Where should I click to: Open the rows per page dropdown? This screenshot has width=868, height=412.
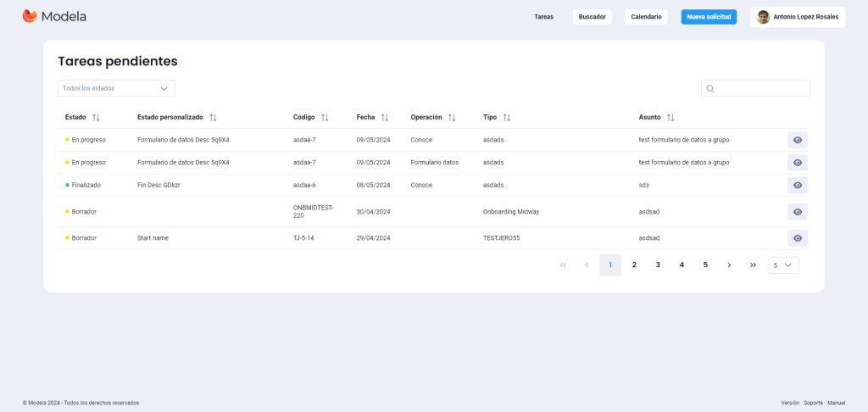tap(783, 265)
